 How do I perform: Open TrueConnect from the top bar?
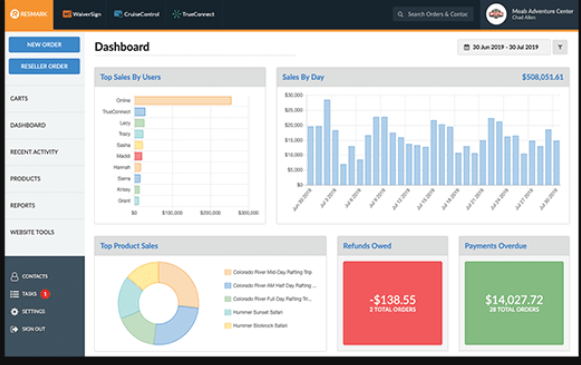pyautogui.click(x=193, y=14)
